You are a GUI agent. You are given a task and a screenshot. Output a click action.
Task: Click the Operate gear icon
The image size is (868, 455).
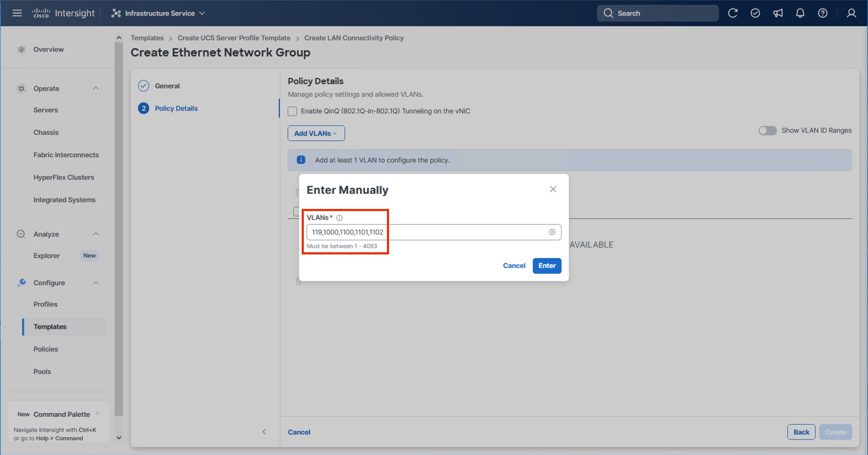[x=21, y=88]
